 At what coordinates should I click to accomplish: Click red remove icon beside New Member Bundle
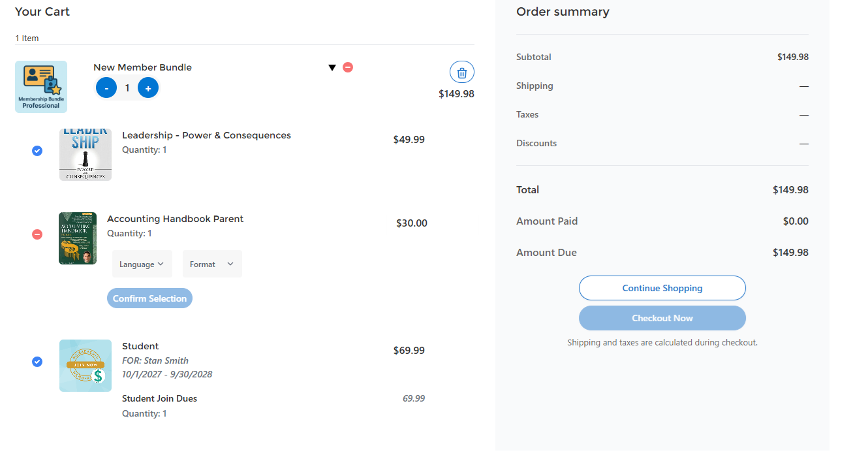[x=348, y=67]
